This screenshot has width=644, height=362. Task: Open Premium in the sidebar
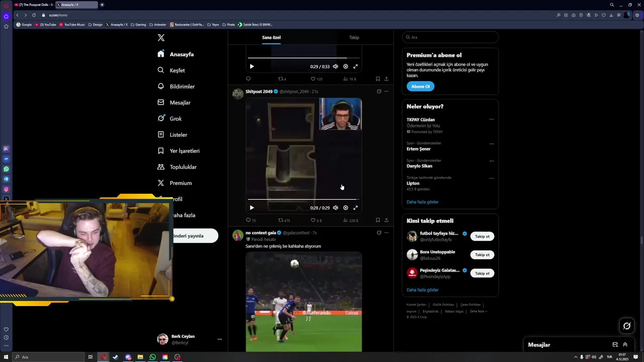tap(175, 183)
